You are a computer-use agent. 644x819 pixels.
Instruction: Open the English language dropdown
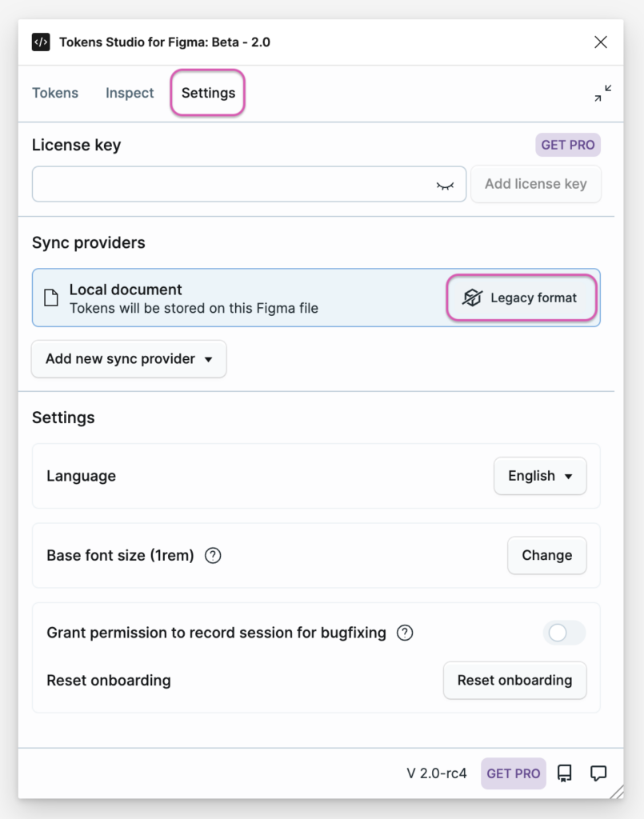540,476
